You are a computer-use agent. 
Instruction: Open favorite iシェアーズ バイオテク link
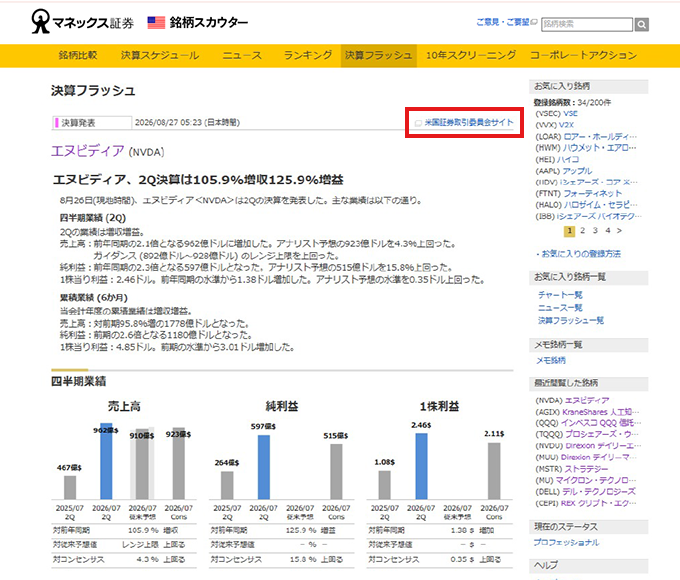(599, 216)
